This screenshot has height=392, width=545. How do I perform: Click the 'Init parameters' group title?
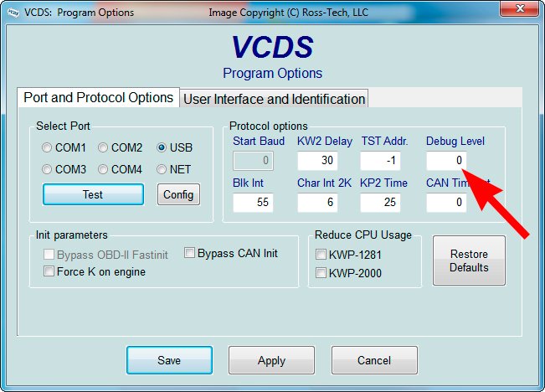click(72, 235)
